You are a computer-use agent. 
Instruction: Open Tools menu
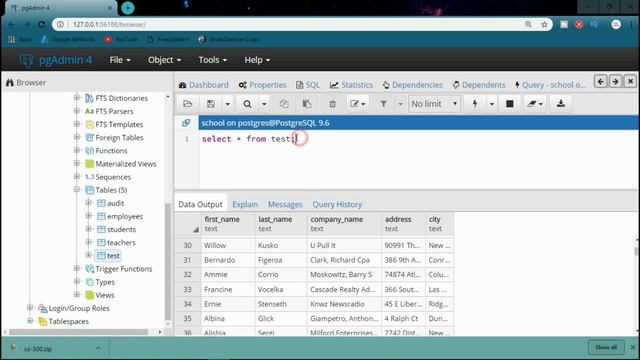click(x=212, y=60)
